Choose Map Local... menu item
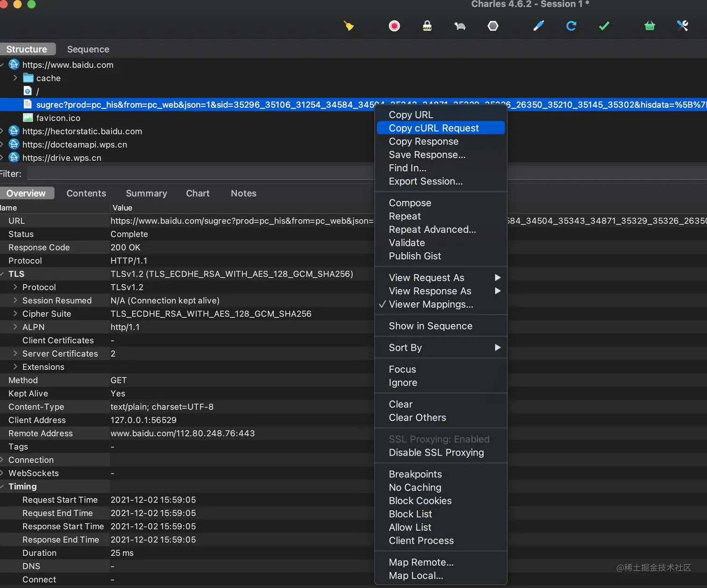 point(440,575)
